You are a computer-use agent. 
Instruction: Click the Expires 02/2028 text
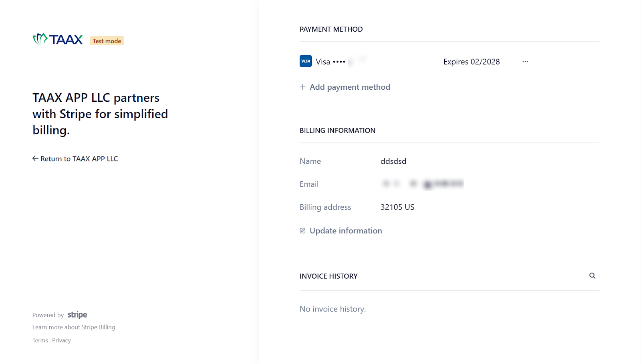pyautogui.click(x=472, y=62)
